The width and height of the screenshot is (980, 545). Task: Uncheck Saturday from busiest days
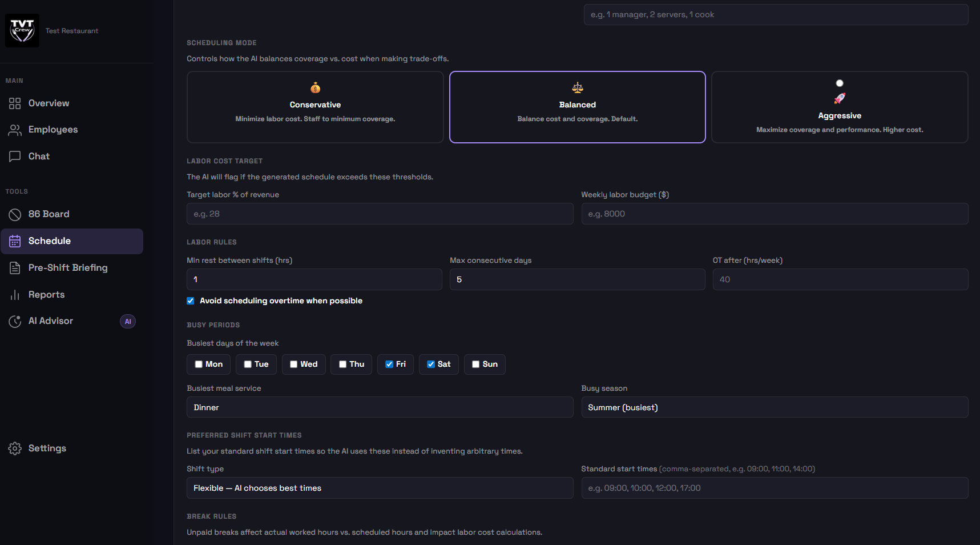431,364
